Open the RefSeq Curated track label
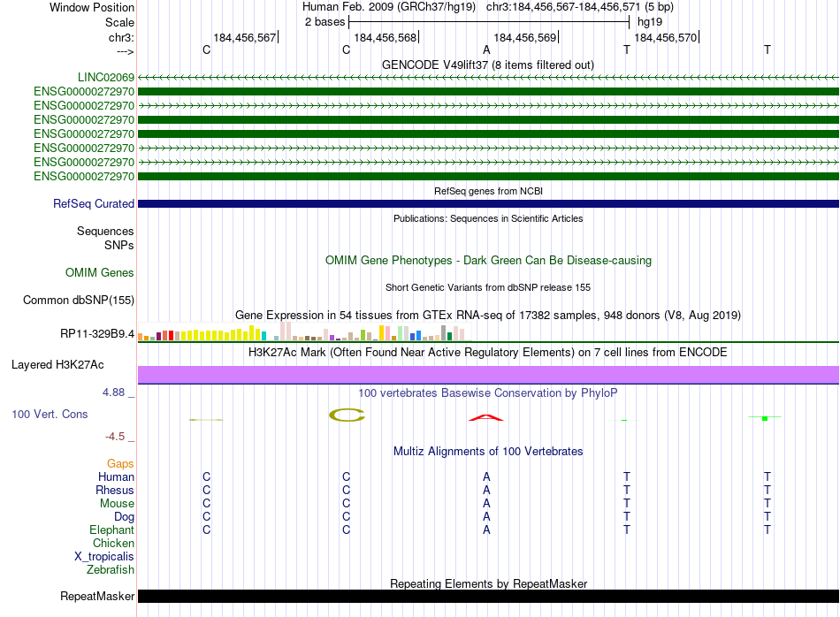Image resolution: width=840 pixels, height=617 pixels. (x=94, y=203)
